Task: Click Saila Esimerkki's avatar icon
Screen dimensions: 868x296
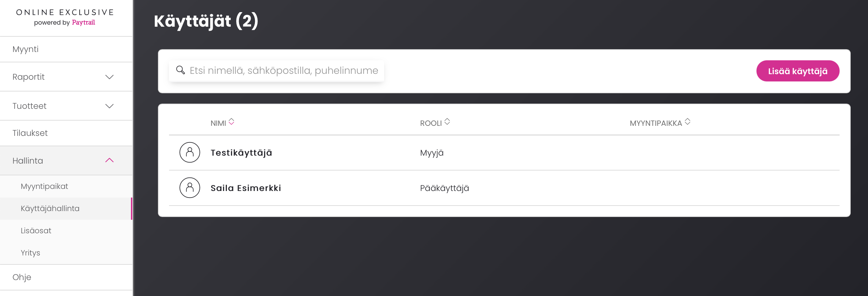Action: click(190, 188)
